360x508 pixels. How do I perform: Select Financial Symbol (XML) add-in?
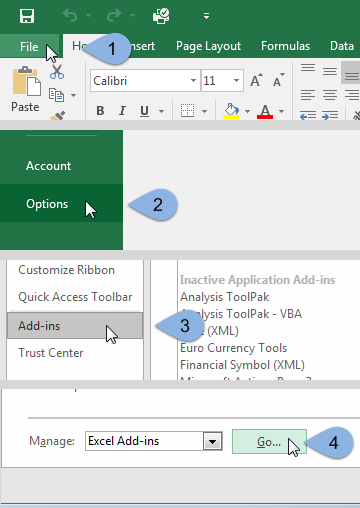pos(242,365)
